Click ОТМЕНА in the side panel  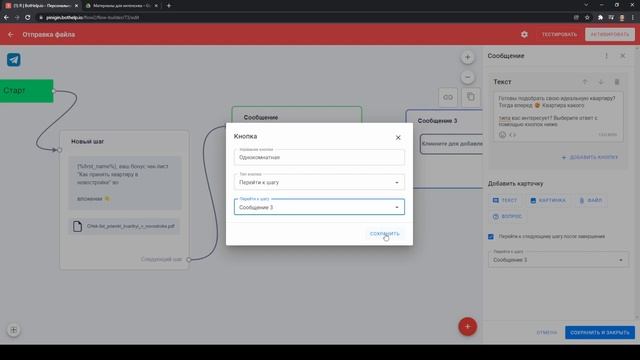pyautogui.click(x=547, y=333)
